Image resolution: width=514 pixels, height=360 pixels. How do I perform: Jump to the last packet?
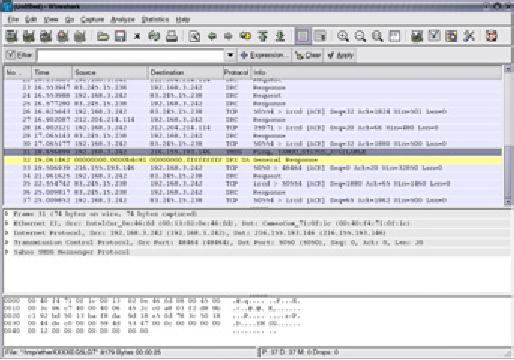280,36
